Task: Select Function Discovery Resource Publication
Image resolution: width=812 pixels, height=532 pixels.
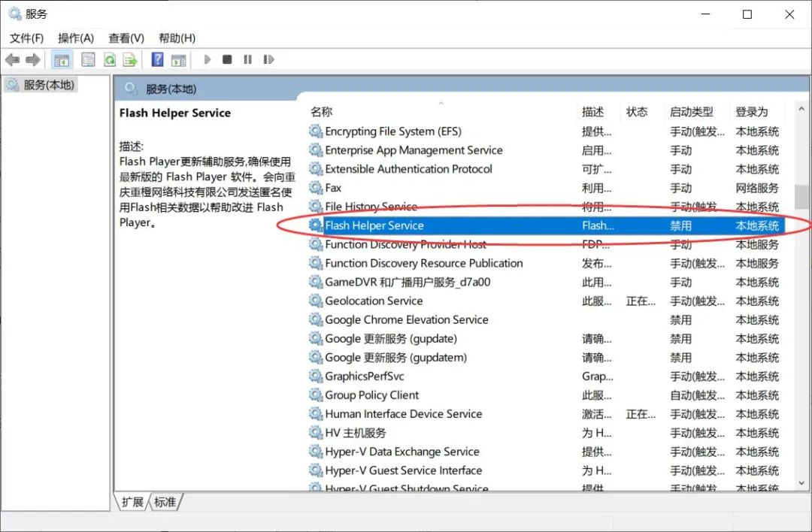Action: (547, 264)
